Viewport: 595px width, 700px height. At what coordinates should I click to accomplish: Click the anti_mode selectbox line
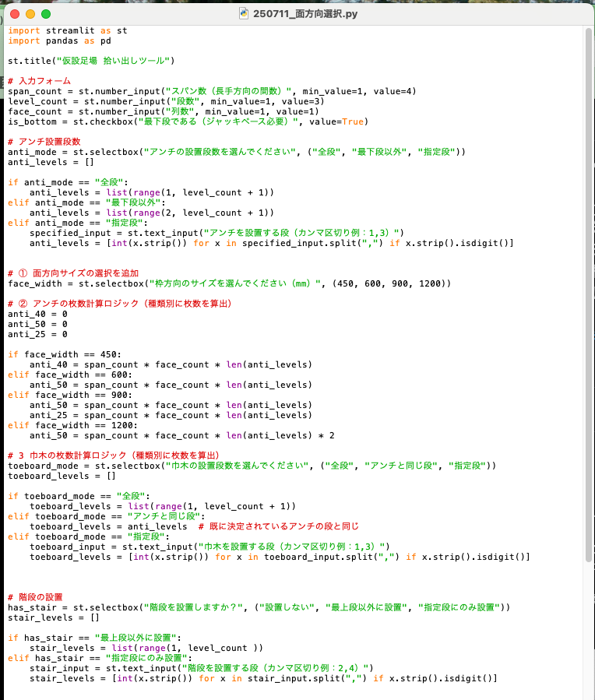coord(237,153)
